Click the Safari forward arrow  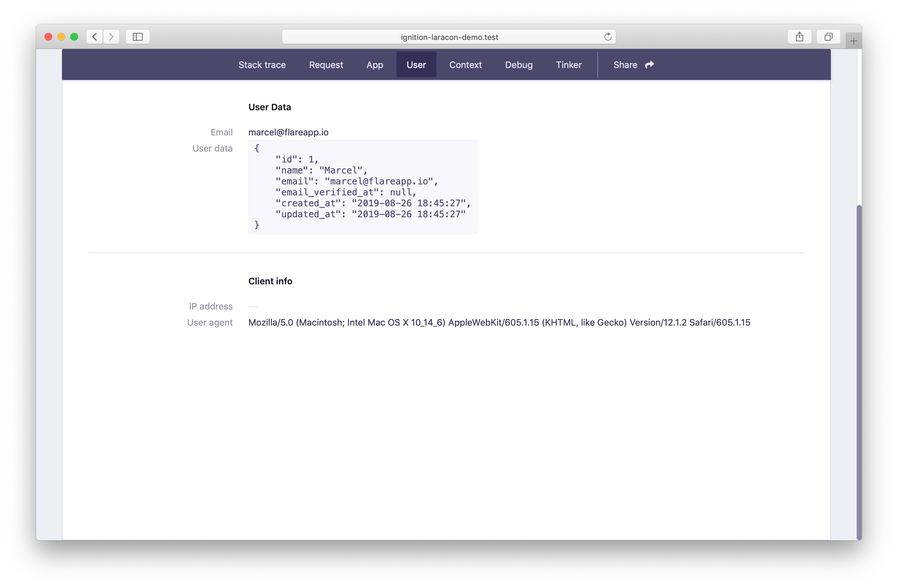click(111, 36)
